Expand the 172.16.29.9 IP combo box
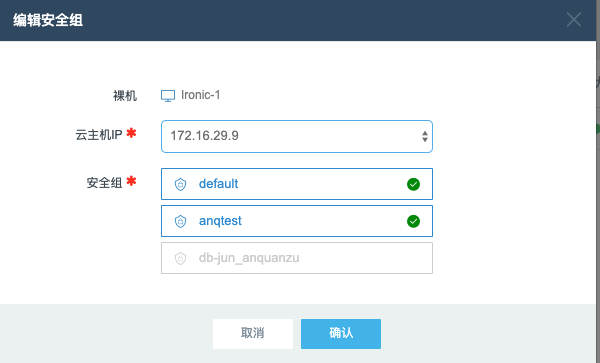The height and width of the screenshot is (363, 600). 297,137
